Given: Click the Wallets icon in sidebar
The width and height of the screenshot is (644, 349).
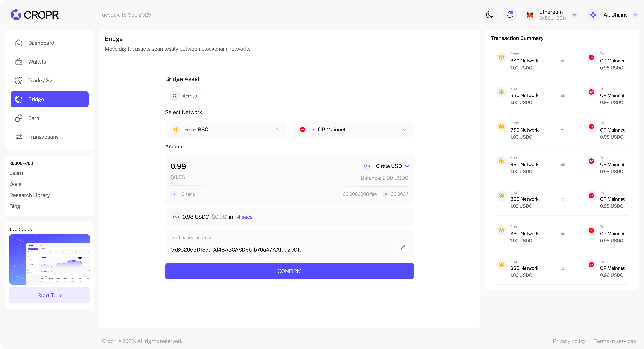Looking at the screenshot, I should 19,62.
